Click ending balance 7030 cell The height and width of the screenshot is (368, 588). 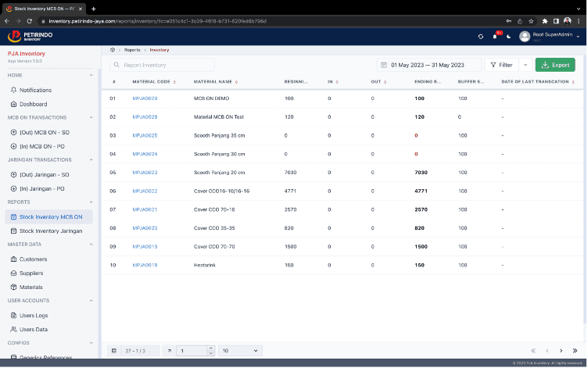pyautogui.click(x=421, y=173)
